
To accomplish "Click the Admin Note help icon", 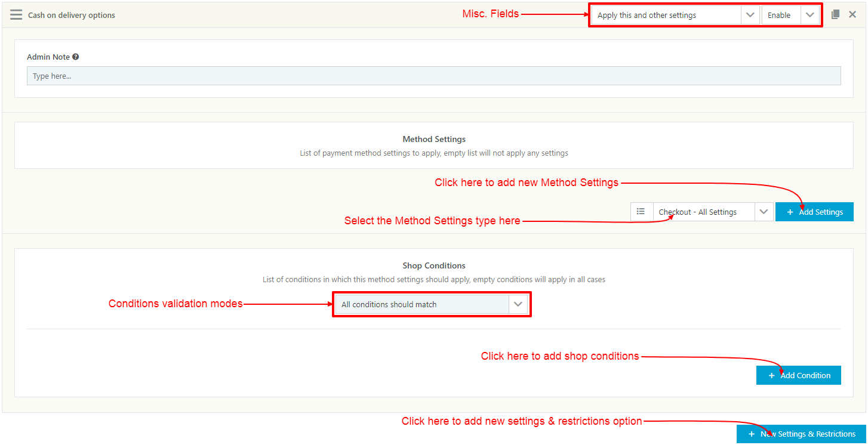I will point(76,57).
